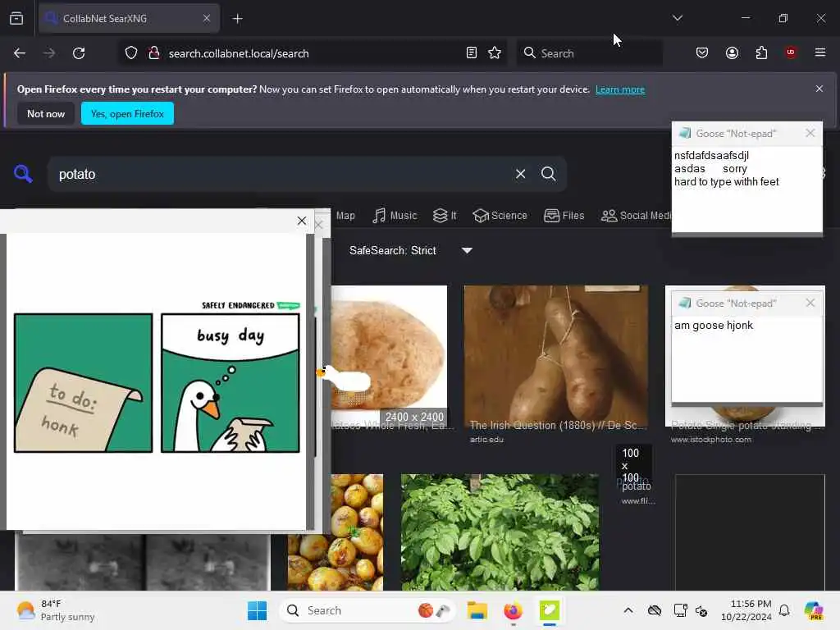The width and height of the screenshot is (840, 630).
Task: Switch to the Music category
Action: 395,216
